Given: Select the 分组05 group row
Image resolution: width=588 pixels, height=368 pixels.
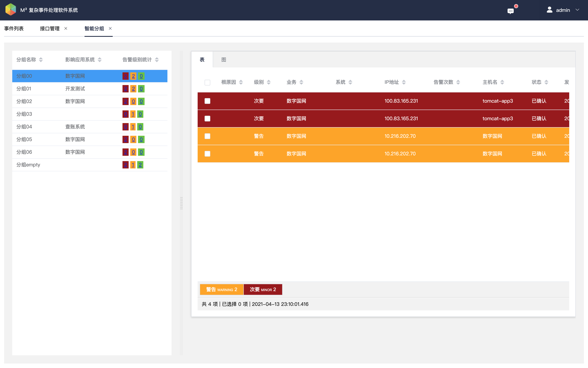Looking at the screenshot, I should tap(90, 139).
